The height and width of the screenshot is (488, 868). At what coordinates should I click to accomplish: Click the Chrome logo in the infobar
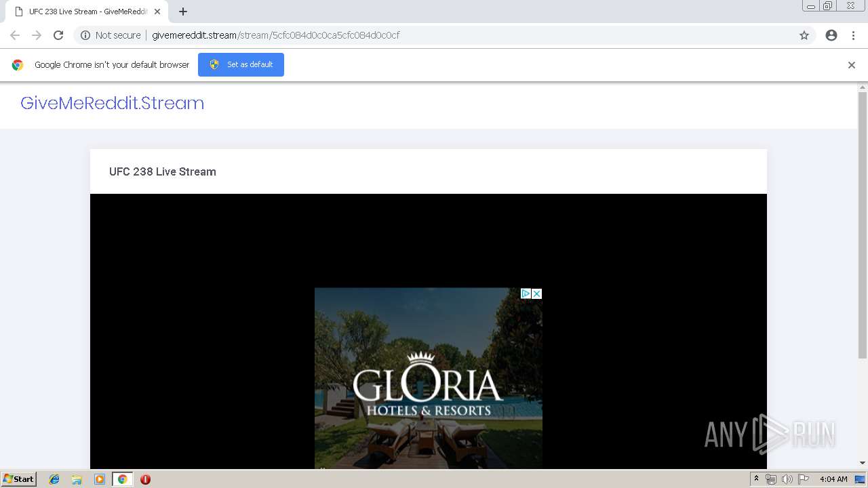18,65
